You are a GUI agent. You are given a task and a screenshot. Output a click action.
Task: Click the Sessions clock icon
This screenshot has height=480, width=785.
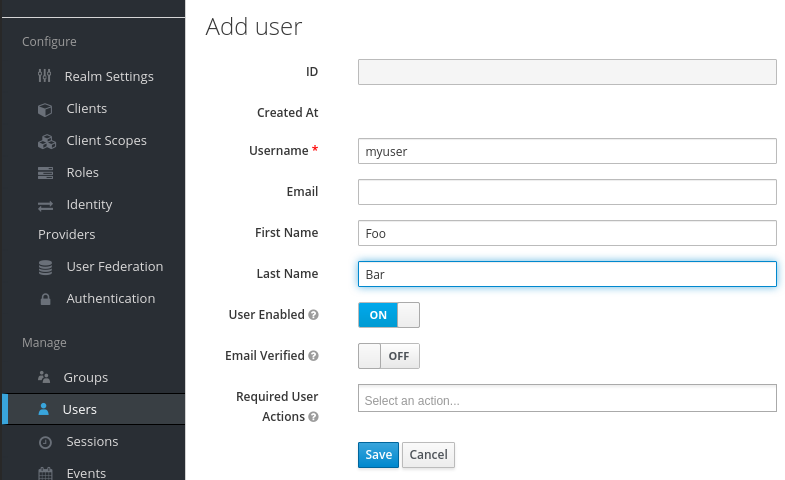pyautogui.click(x=45, y=442)
